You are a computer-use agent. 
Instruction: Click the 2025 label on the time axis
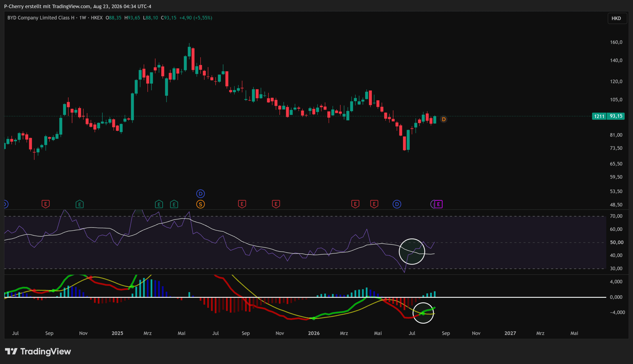[117, 333]
